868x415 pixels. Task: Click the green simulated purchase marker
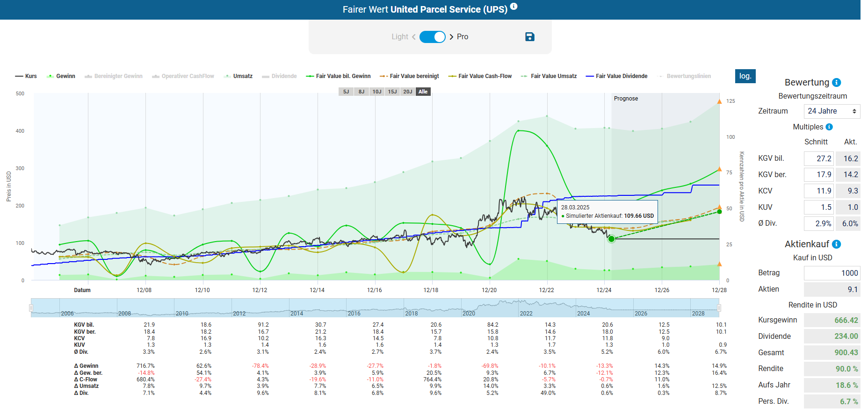pyautogui.click(x=611, y=239)
